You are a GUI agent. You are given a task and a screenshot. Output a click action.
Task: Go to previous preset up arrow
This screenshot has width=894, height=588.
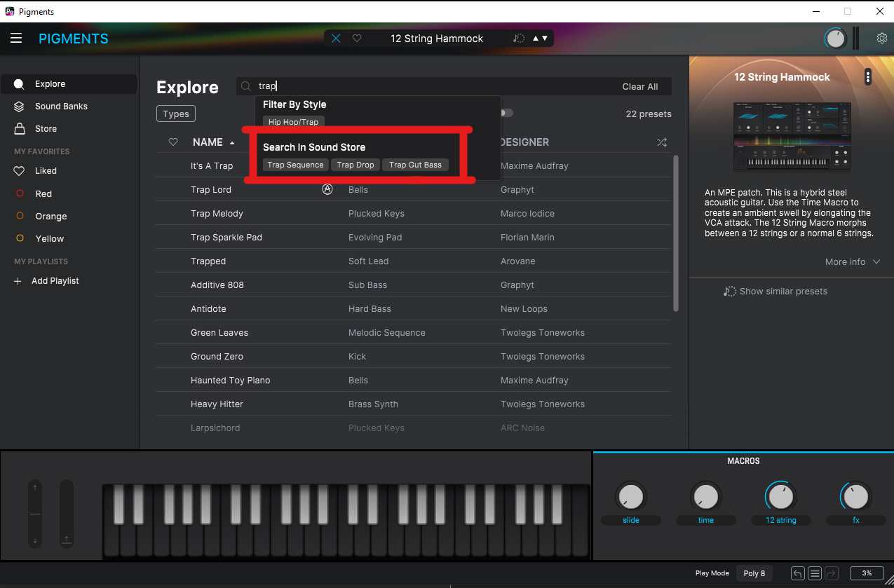(x=536, y=39)
